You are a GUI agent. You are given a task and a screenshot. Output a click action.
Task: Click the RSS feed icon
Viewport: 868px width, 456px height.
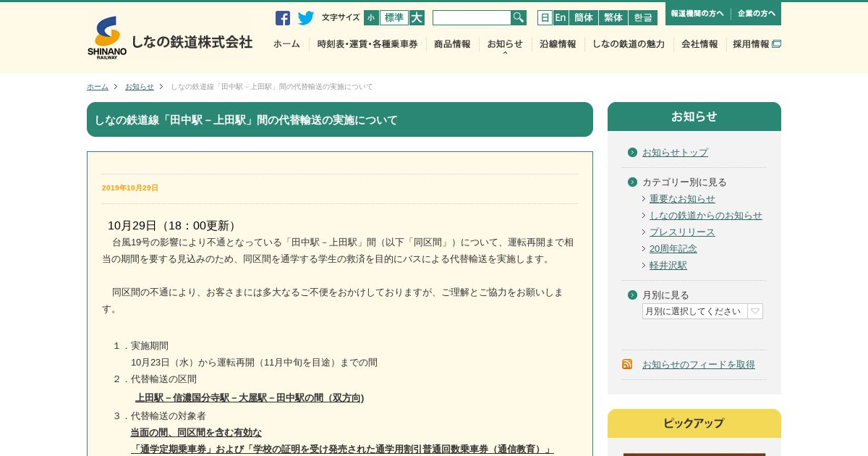click(x=627, y=364)
